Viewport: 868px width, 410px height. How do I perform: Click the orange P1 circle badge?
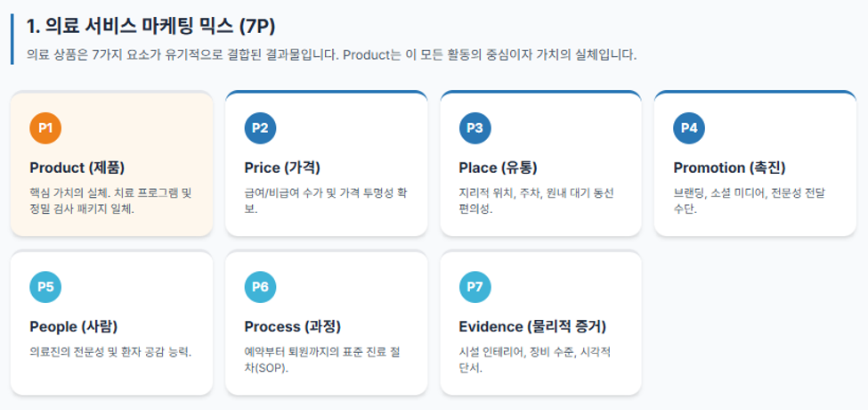[45, 128]
